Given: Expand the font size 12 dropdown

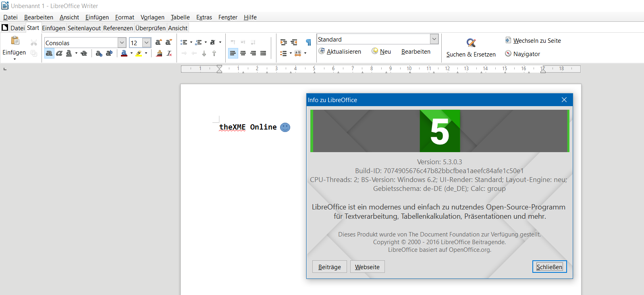Looking at the screenshot, I should click(x=147, y=43).
